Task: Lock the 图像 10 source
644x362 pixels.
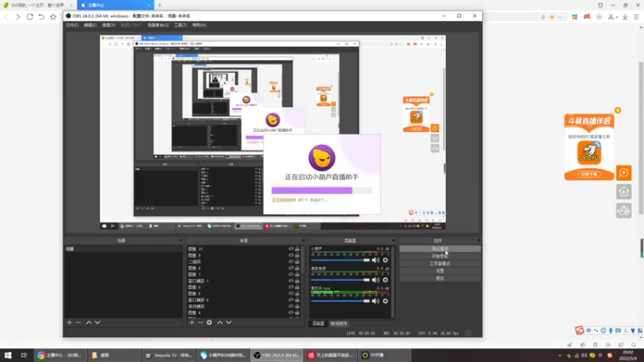Action: point(297,249)
